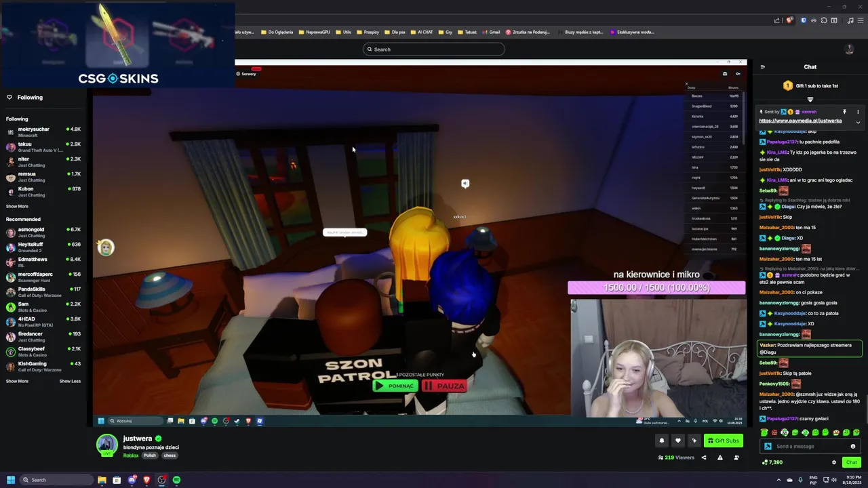868x488 pixels.
Task: Open File Explorer from taskbar
Action: pyautogui.click(x=102, y=480)
